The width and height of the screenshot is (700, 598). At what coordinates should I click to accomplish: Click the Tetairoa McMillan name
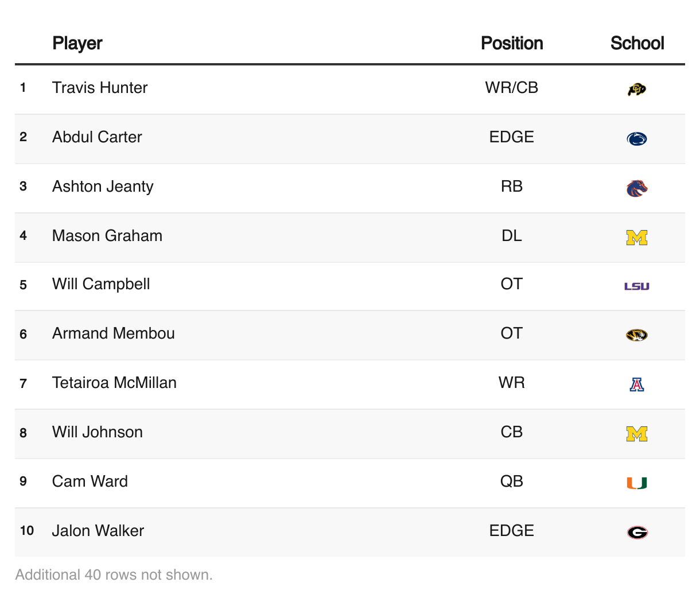(114, 383)
